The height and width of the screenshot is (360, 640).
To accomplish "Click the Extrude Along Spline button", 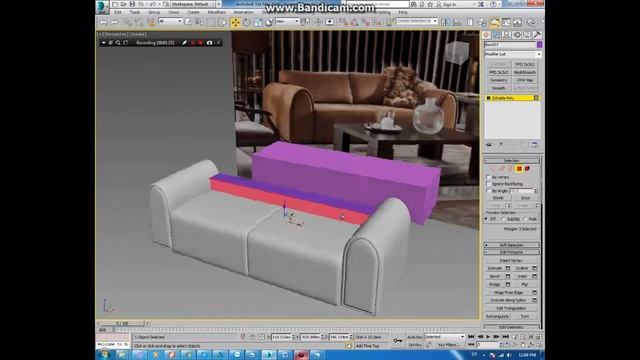I will [509, 300].
